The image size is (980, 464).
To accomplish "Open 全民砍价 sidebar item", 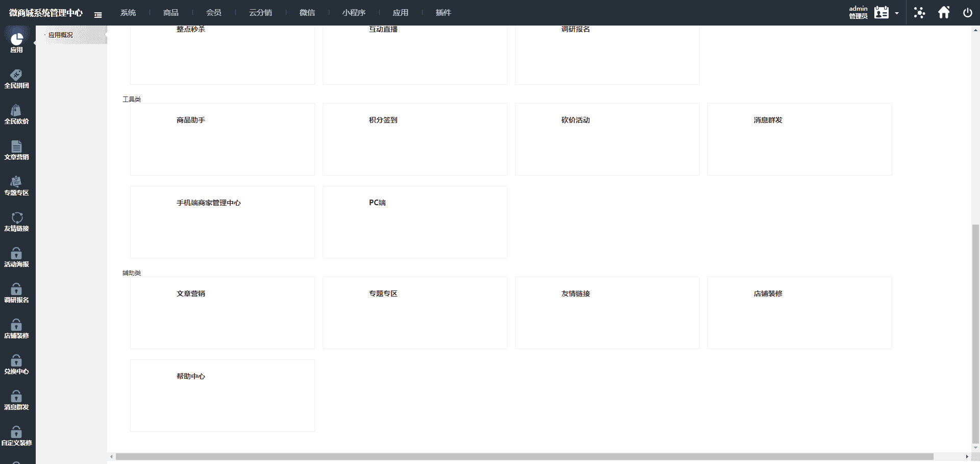I will (x=17, y=115).
